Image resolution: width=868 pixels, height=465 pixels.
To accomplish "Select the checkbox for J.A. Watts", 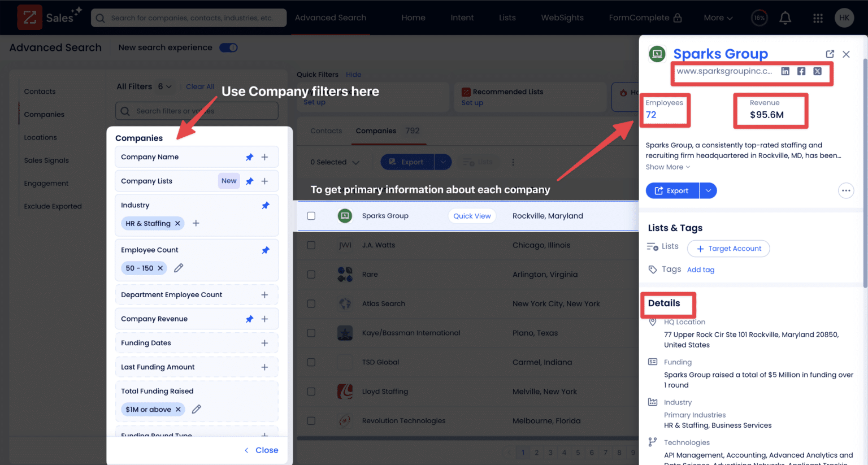I will pos(311,245).
